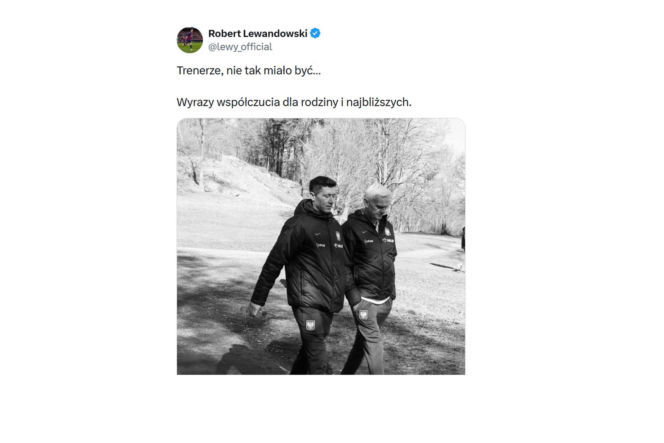Click the eagle crest on left man's trousers
The width and height of the screenshot is (664, 443).
point(310,325)
